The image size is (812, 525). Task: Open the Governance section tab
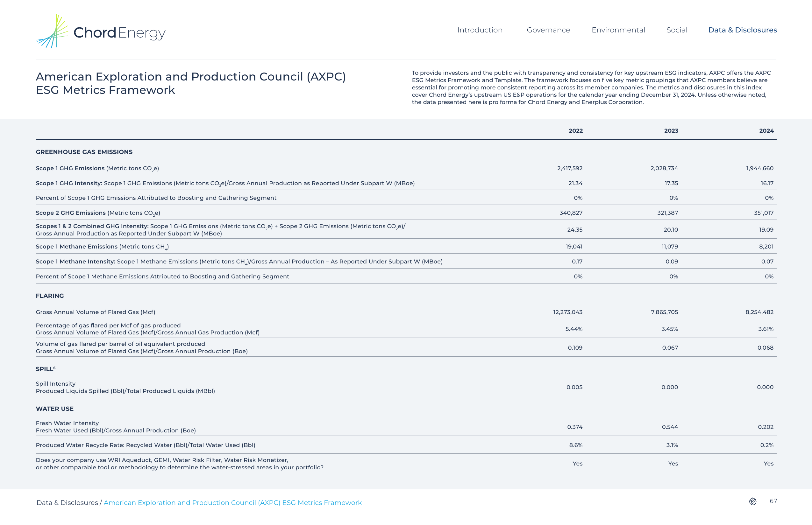click(548, 30)
